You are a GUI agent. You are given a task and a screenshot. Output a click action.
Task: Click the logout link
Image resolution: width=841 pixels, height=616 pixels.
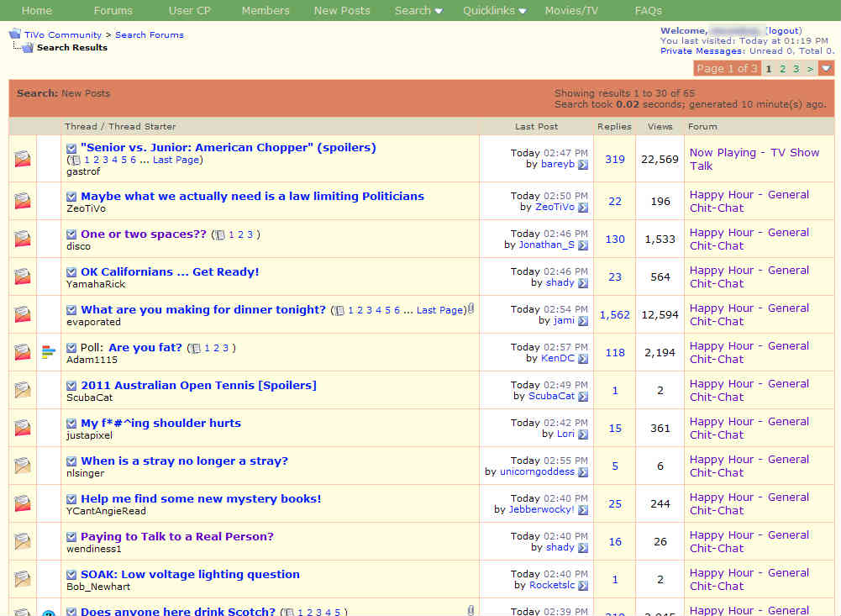[x=784, y=31]
